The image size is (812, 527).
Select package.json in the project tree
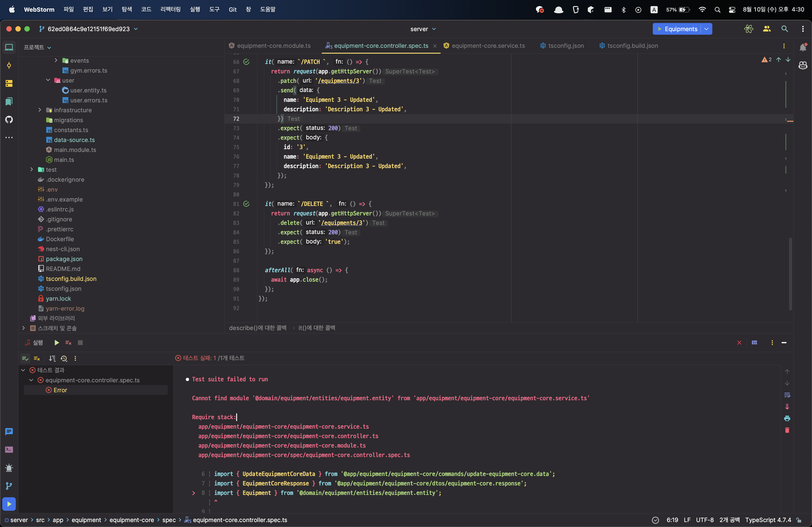tap(64, 259)
